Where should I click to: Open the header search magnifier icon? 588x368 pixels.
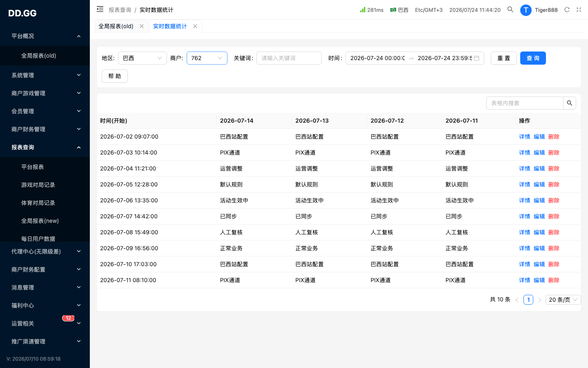510,9
